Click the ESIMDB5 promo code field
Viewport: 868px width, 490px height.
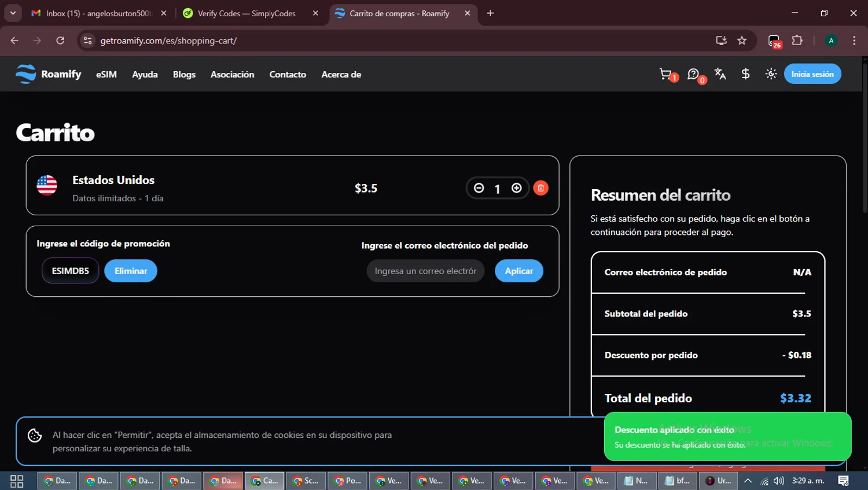[x=71, y=271]
